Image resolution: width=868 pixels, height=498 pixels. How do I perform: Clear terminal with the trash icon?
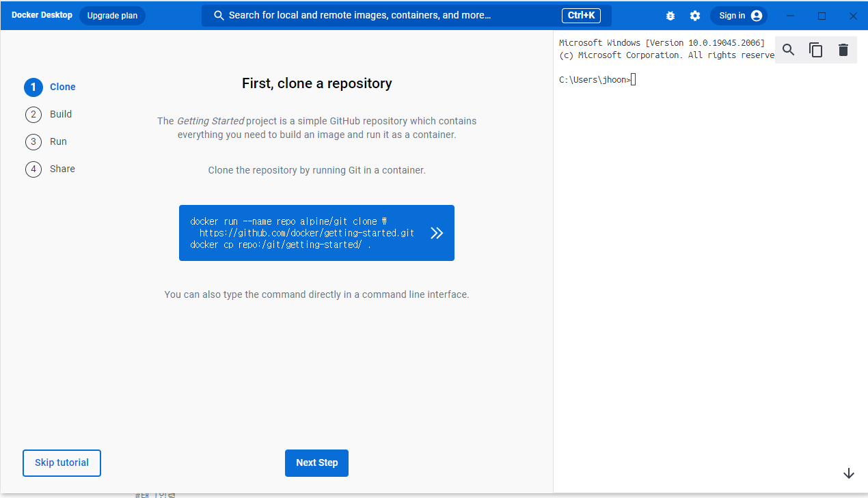point(843,50)
